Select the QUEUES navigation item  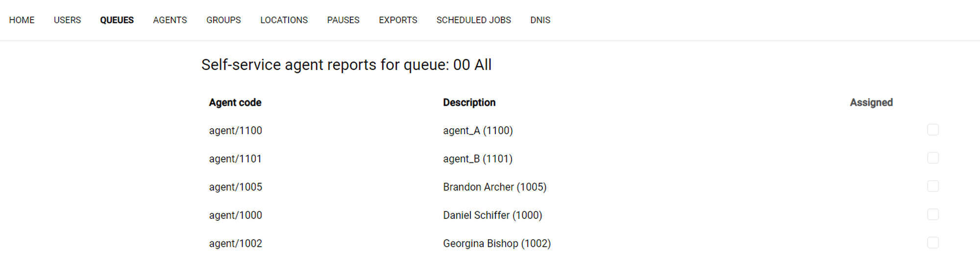[117, 20]
